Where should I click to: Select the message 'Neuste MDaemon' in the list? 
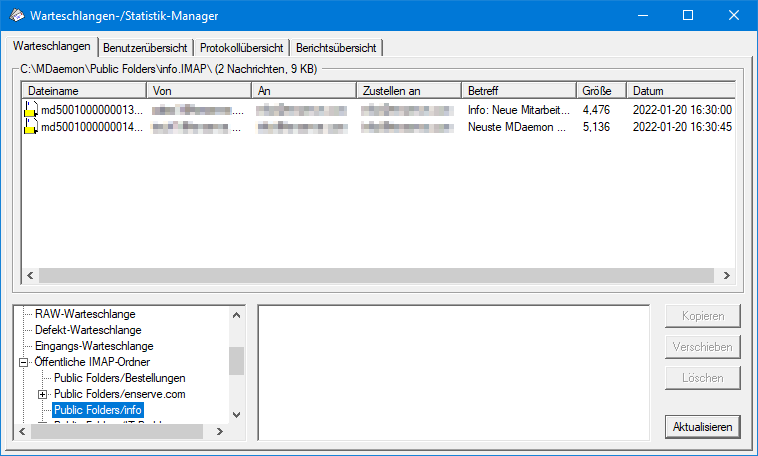(x=516, y=128)
